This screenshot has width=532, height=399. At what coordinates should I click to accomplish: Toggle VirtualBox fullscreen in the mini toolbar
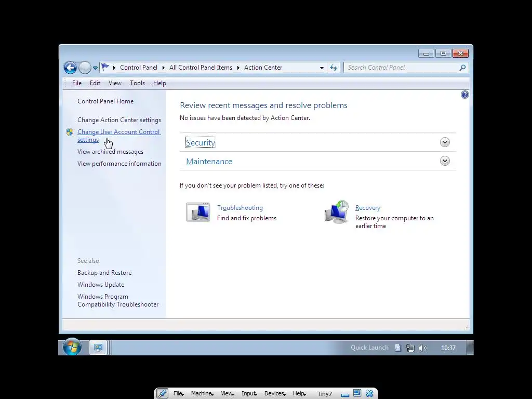tap(357, 393)
